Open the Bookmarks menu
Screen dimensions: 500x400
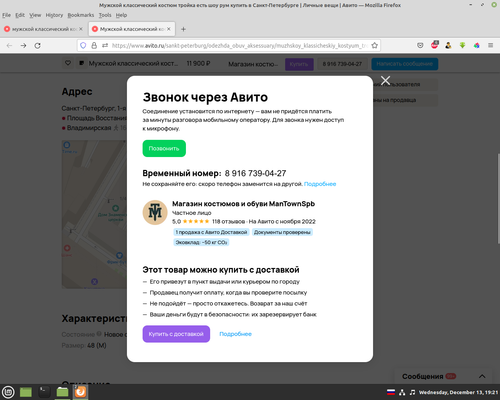(81, 15)
